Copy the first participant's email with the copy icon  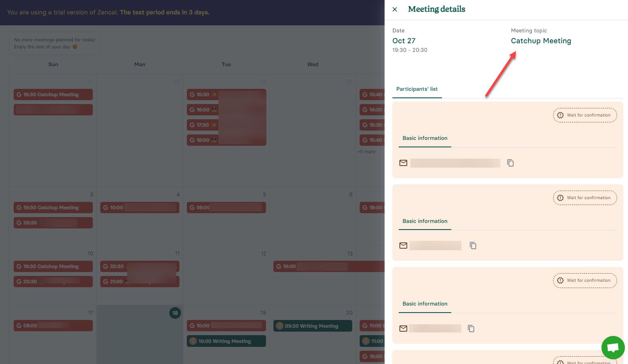point(510,163)
